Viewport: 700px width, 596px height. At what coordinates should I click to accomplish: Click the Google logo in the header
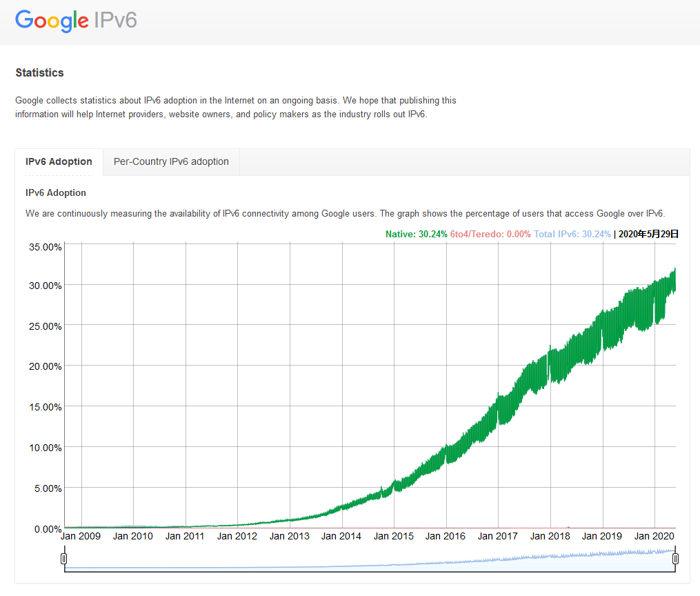coord(52,20)
